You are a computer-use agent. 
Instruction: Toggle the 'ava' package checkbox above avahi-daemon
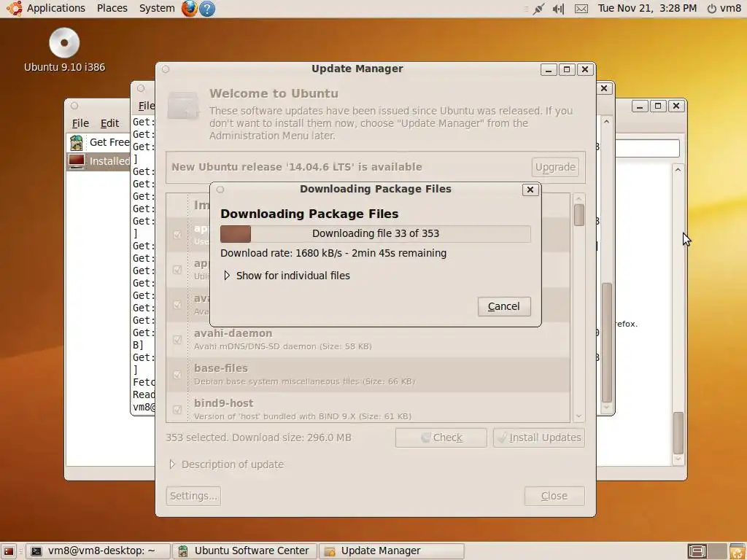(x=177, y=304)
